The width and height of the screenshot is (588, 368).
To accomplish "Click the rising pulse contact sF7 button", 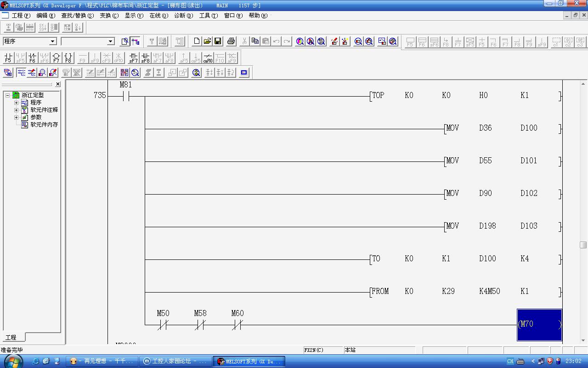I will click(x=133, y=58).
